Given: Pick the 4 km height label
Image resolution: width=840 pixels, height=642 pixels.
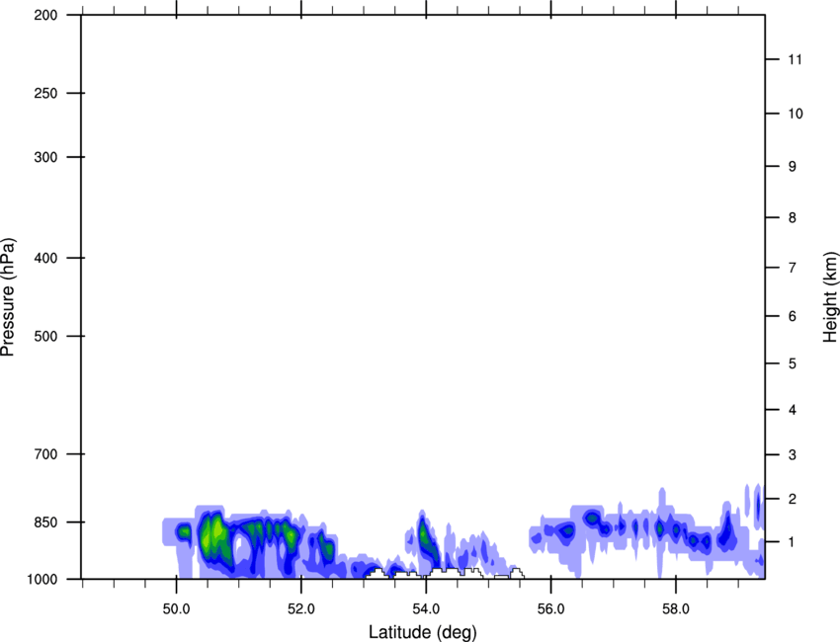Looking at the screenshot, I should click(x=793, y=410).
